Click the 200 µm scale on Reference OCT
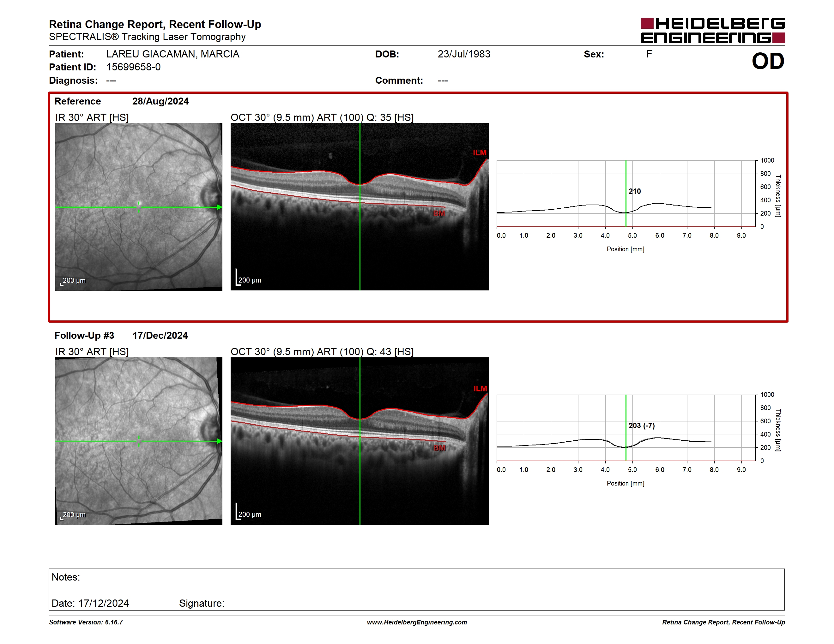Viewport: 834px width, 644px height. pyautogui.click(x=248, y=278)
